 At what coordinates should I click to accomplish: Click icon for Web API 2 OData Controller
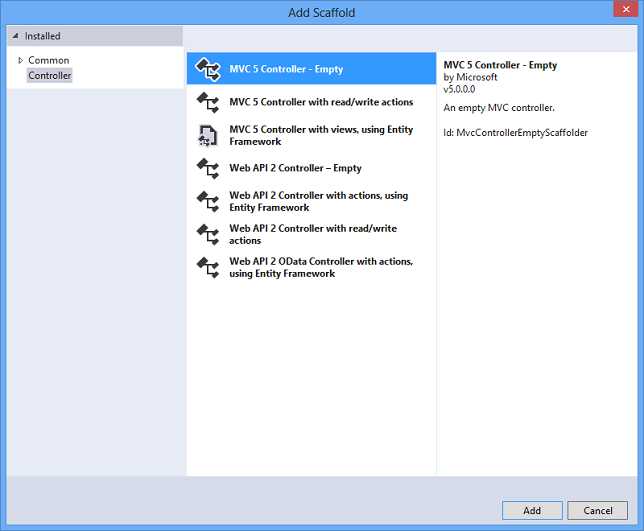pyautogui.click(x=208, y=267)
